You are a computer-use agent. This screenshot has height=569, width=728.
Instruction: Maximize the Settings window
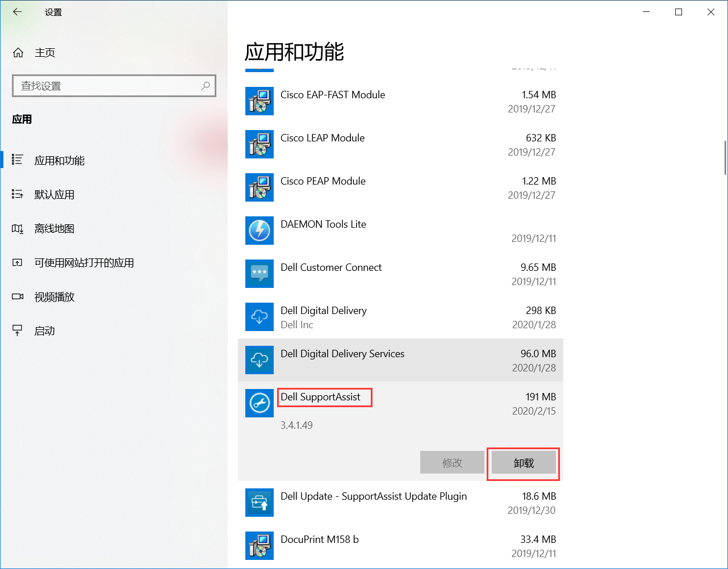679,12
